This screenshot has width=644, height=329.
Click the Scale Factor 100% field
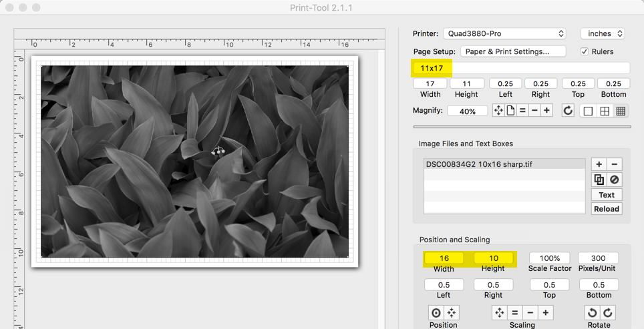(549, 258)
